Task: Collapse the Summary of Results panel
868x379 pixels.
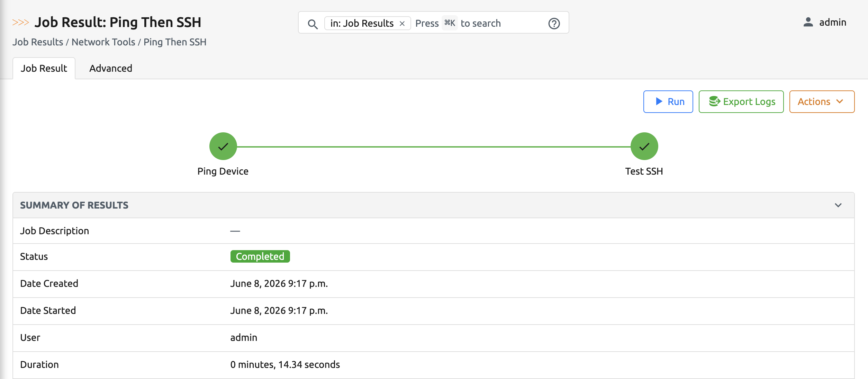Action: [x=838, y=205]
